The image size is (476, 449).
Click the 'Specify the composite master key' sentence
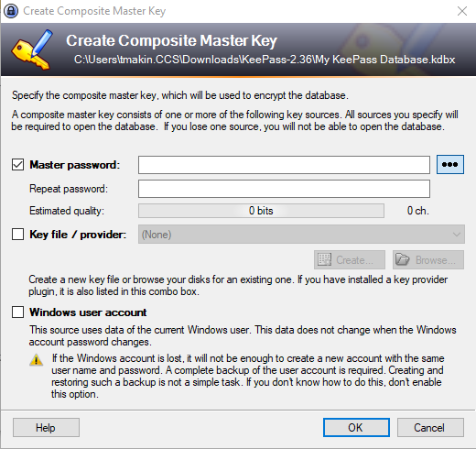pos(180,95)
